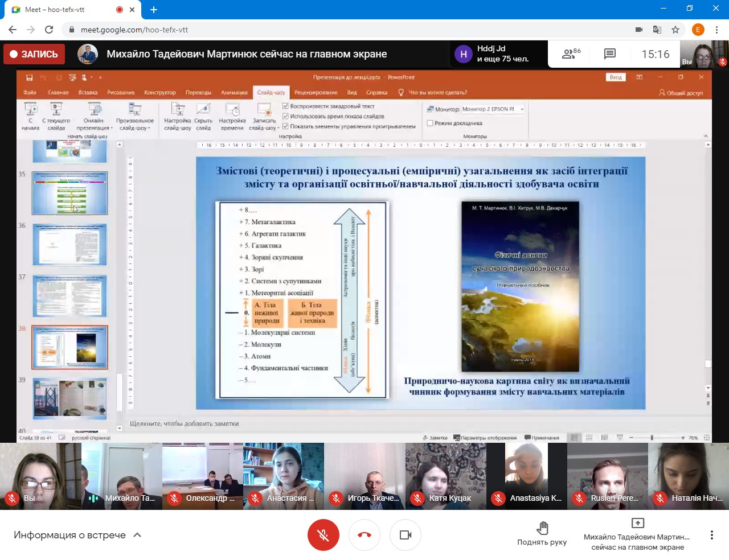Open the Монитор dropdown list
Screen dimensions: 729x560
point(522,109)
